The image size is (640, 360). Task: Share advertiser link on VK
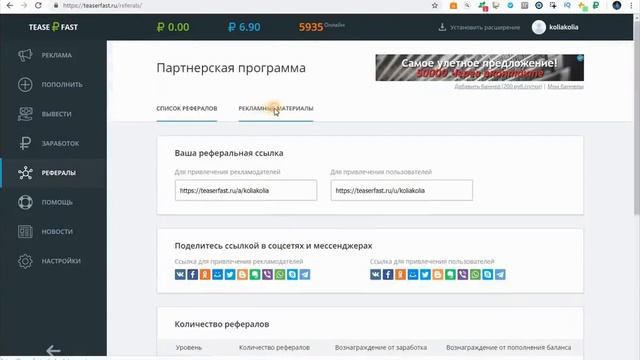[180, 274]
